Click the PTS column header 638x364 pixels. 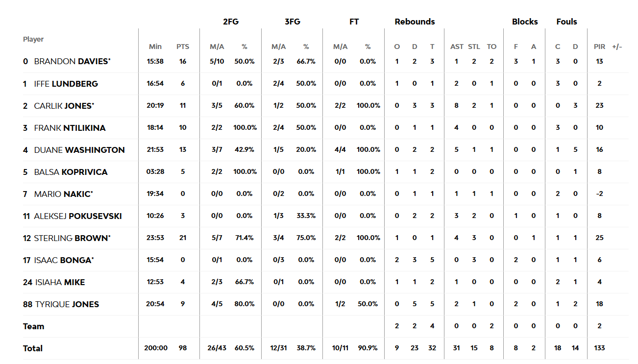(183, 47)
